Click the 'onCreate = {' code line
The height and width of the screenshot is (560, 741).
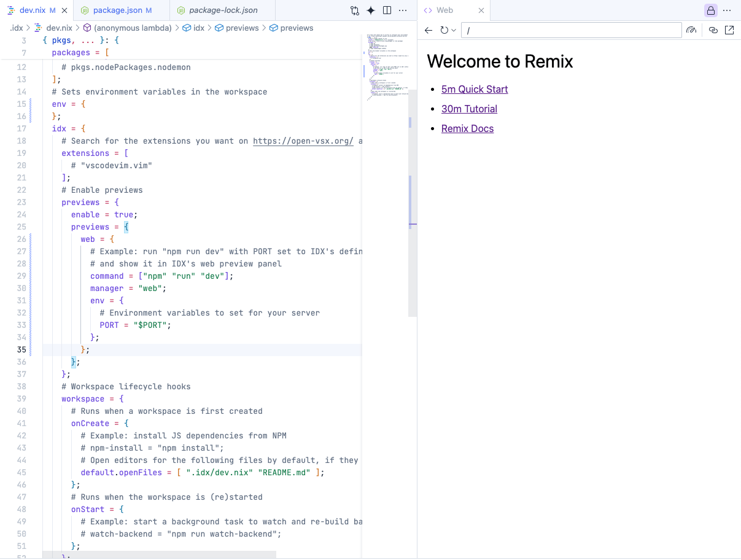[99, 423]
